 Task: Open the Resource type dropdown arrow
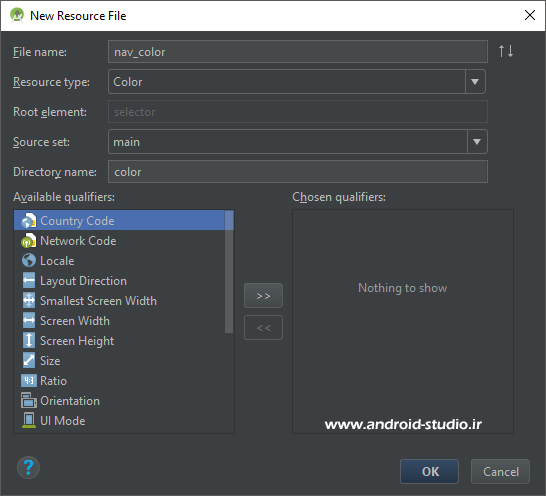click(475, 82)
